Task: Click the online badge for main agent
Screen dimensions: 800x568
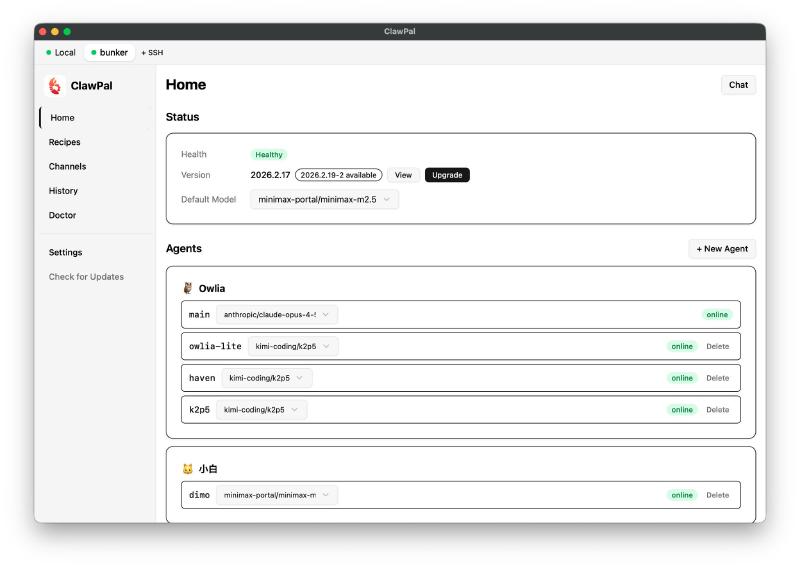Action: click(717, 315)
